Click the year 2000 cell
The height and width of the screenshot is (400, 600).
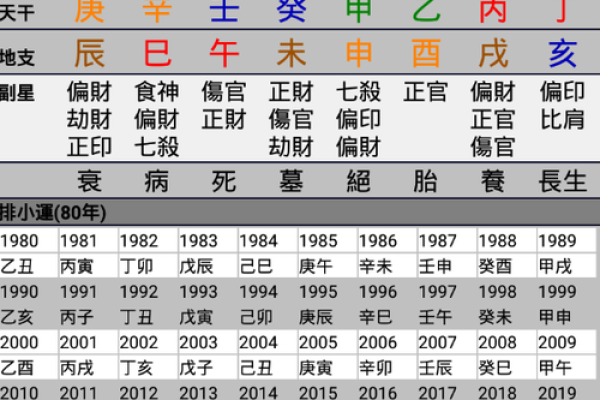coord(29,342)
